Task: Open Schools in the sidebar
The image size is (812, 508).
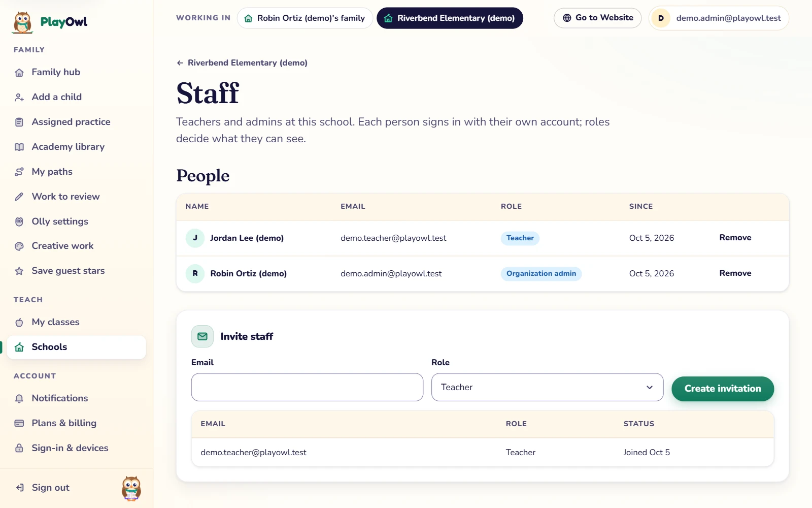Action: coord(77,347)
